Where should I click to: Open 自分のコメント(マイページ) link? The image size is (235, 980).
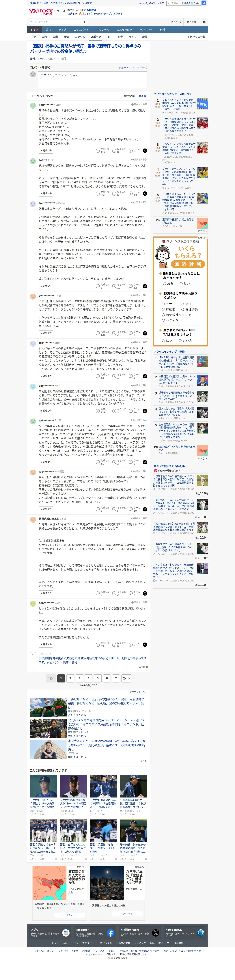pos(133,68)
